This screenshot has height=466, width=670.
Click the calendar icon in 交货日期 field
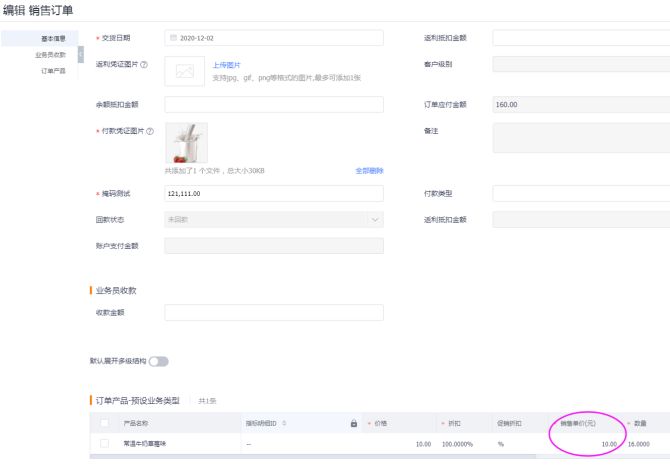click(174, 38)
